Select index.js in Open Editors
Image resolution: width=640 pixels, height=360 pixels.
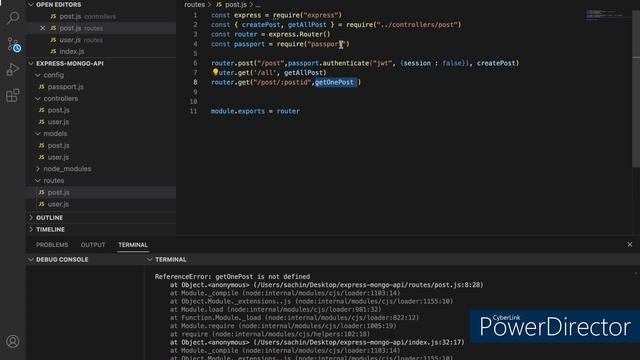[x=101, y=51]
